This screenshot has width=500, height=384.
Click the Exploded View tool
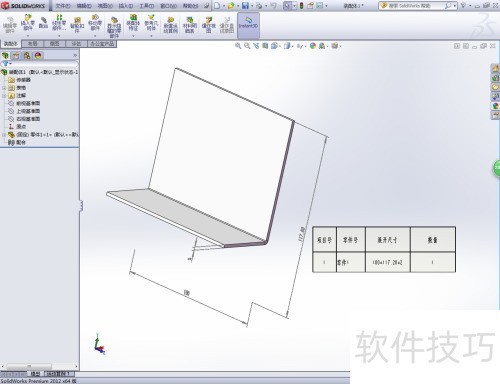(x=209, y=25)
